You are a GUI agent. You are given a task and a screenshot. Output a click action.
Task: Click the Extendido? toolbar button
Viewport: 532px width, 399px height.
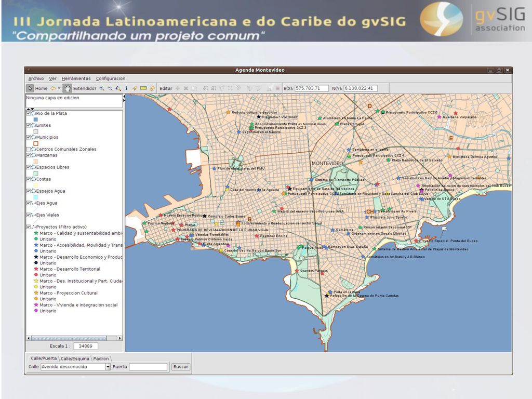point(85,88)
